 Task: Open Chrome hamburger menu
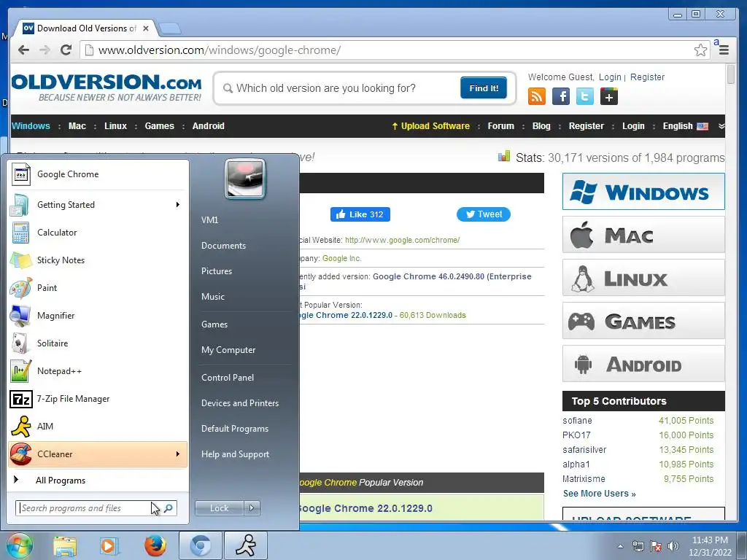(x=724, y=50)
